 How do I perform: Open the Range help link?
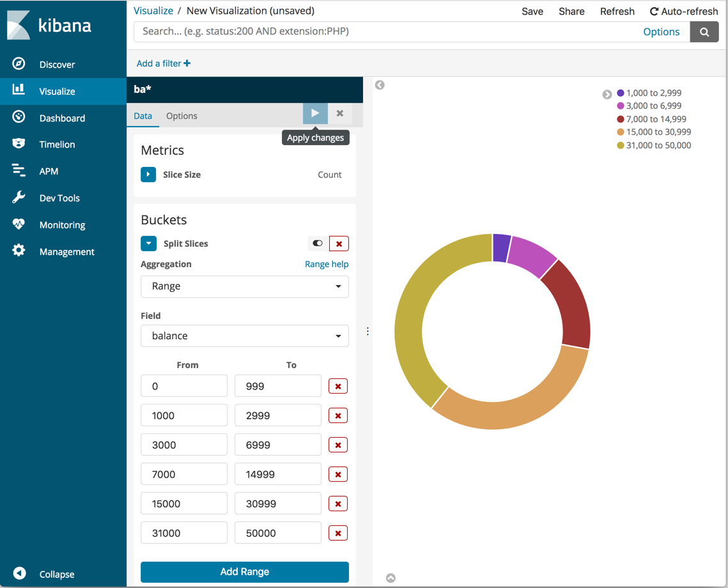(x=327, y=264)
